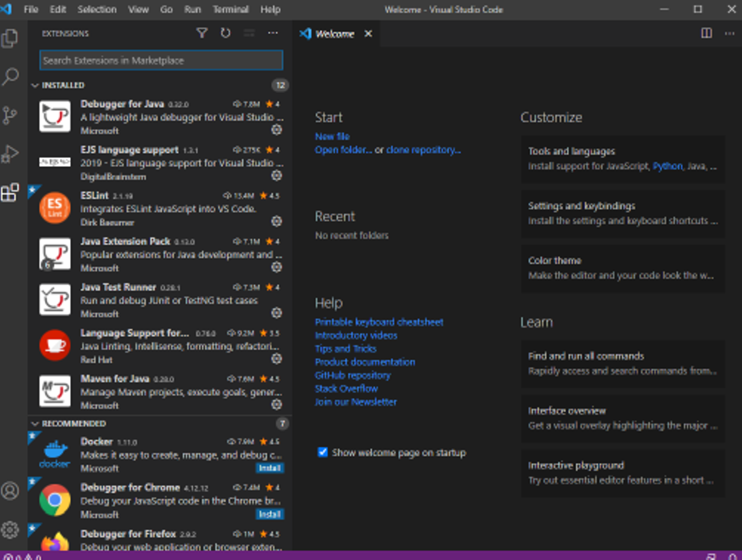Split the editor to the right
The image size is (742, 560).
click(706, 33)
